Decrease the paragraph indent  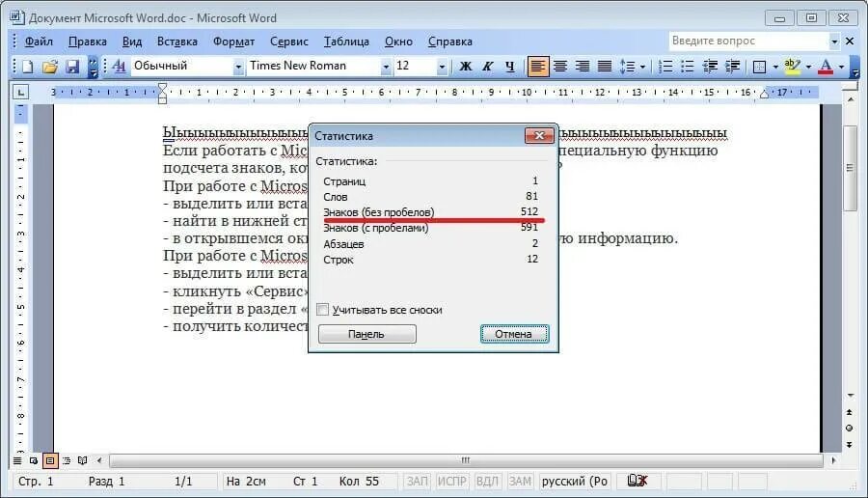[x=710, y=67]
